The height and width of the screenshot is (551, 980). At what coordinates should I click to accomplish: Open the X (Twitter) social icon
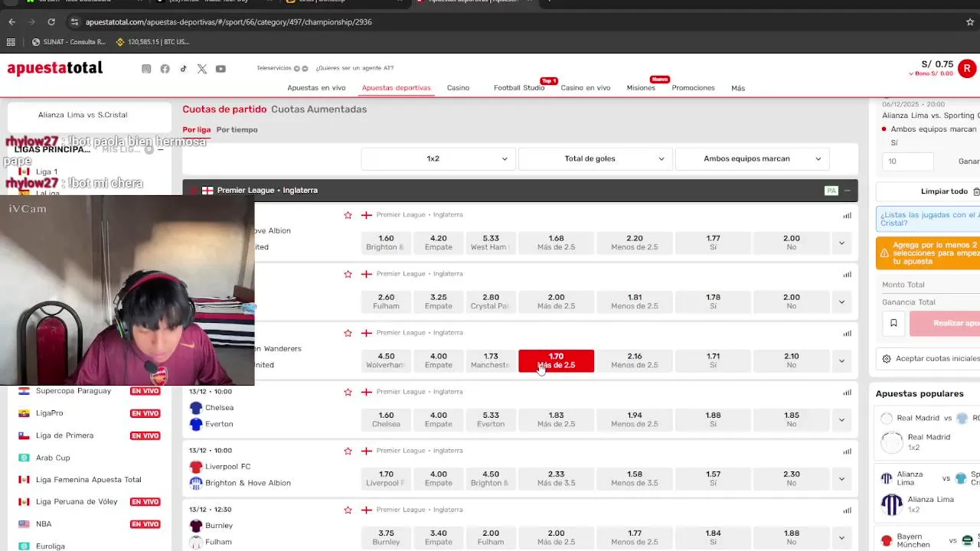coord(202,69)
